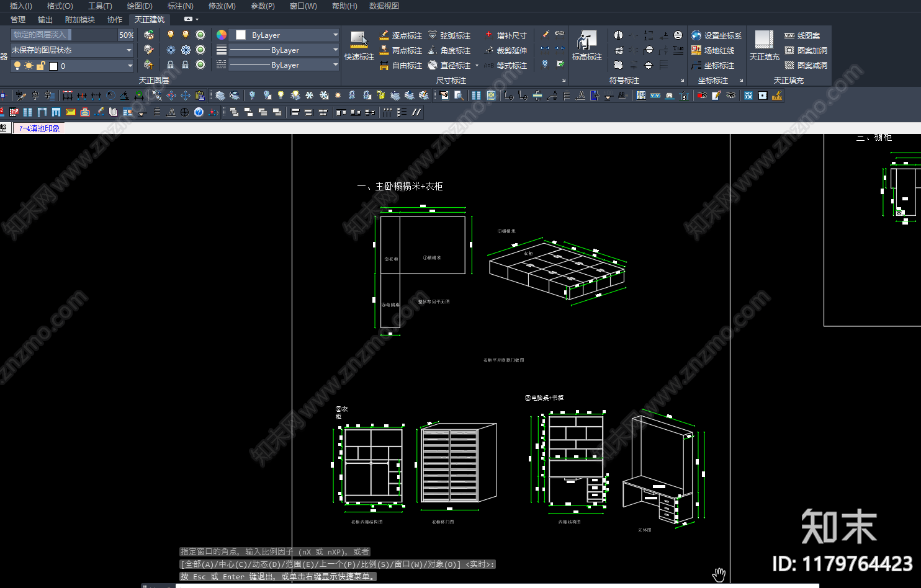Select the 两点标注 dimension tool
This screenshot has height=588, width=921.
401,50
